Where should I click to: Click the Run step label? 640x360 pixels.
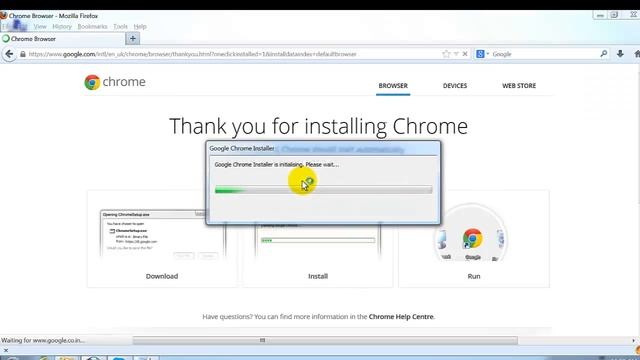[x=473, y=276]
